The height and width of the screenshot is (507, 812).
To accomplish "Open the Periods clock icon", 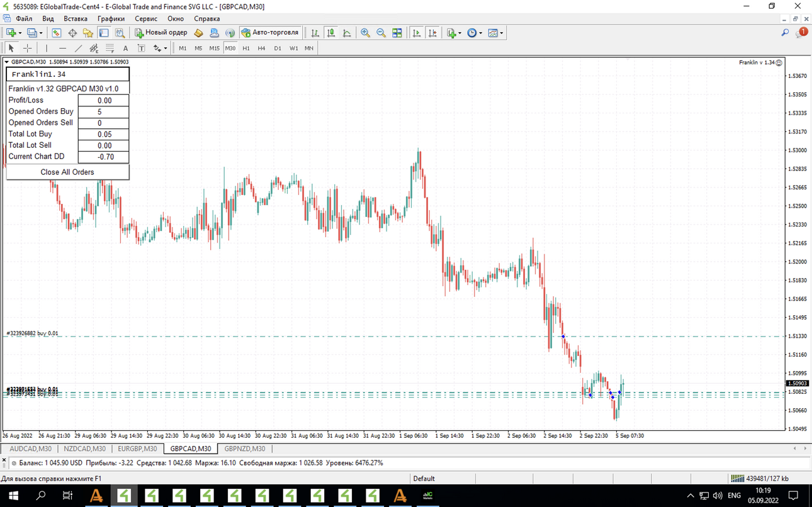I will 472,33.
